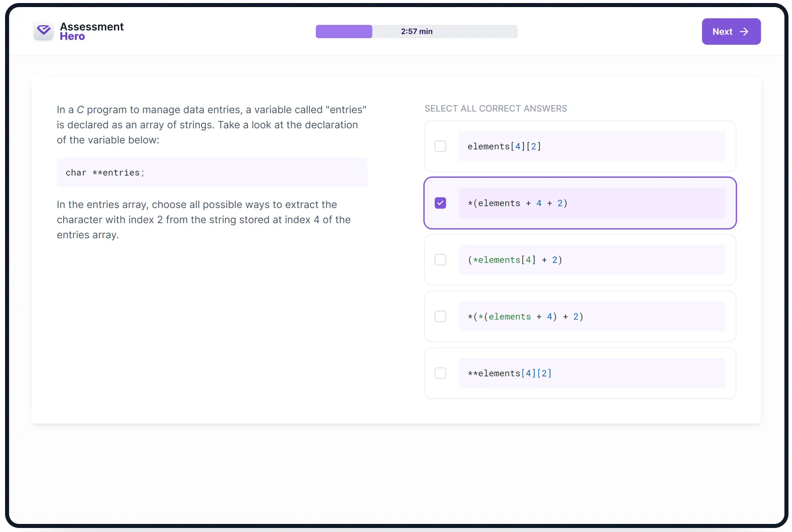Click the Assessment Hero logo icon
The width and height of the screenshot is (792, 532).
click(x=44, y=31)
